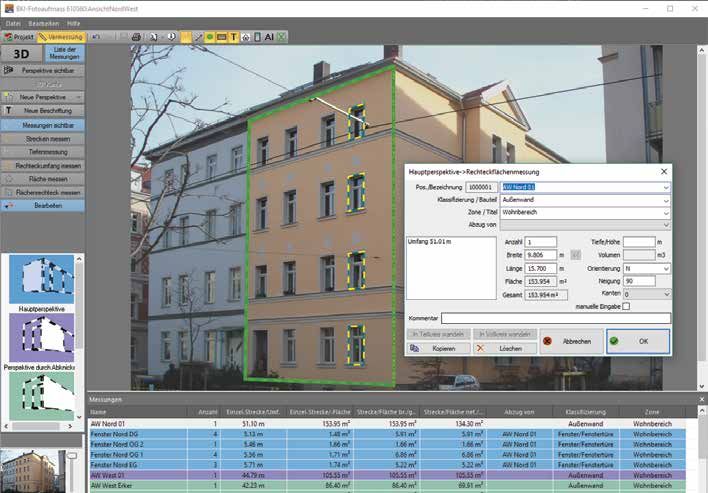Enable the manuelle Eingabe checkbox
The width and height of the screenshot is (708, 493).
click(x=626, y=306)
